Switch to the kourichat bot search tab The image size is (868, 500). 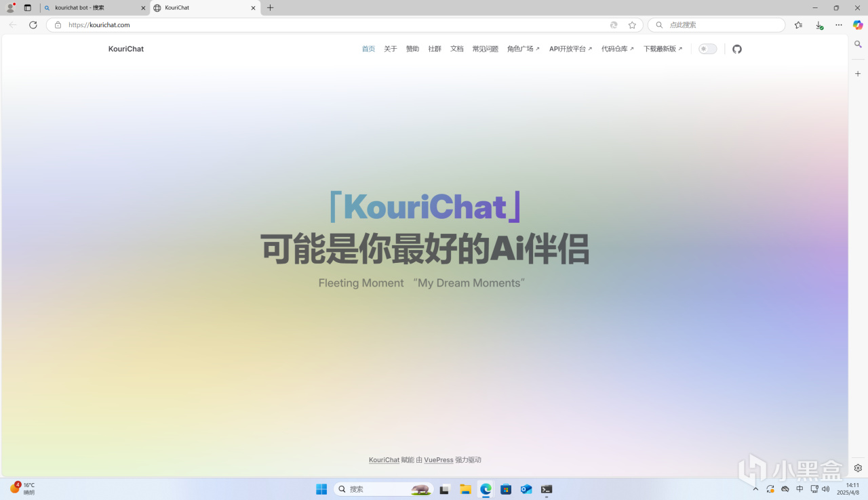pos(95,8)
